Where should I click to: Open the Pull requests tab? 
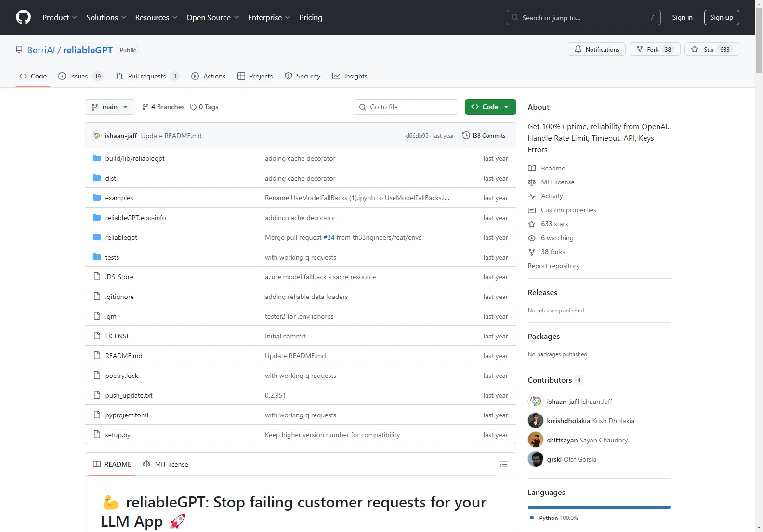(147, 76)
